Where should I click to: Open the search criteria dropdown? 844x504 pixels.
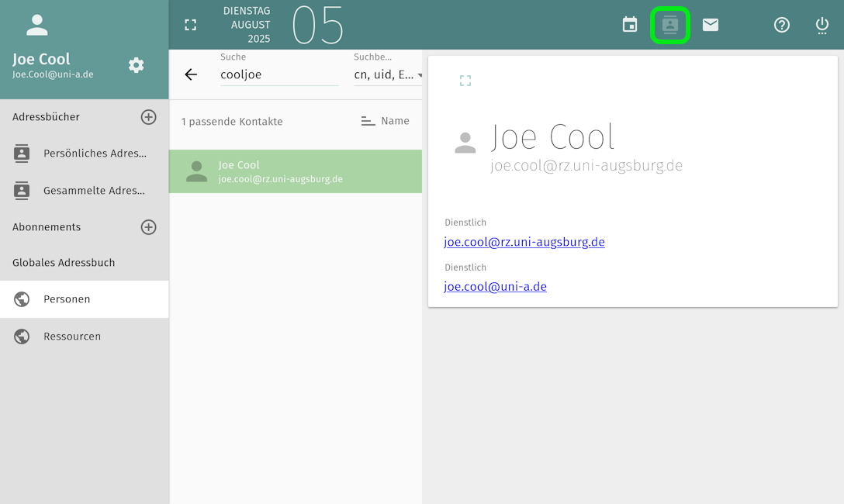387,74
